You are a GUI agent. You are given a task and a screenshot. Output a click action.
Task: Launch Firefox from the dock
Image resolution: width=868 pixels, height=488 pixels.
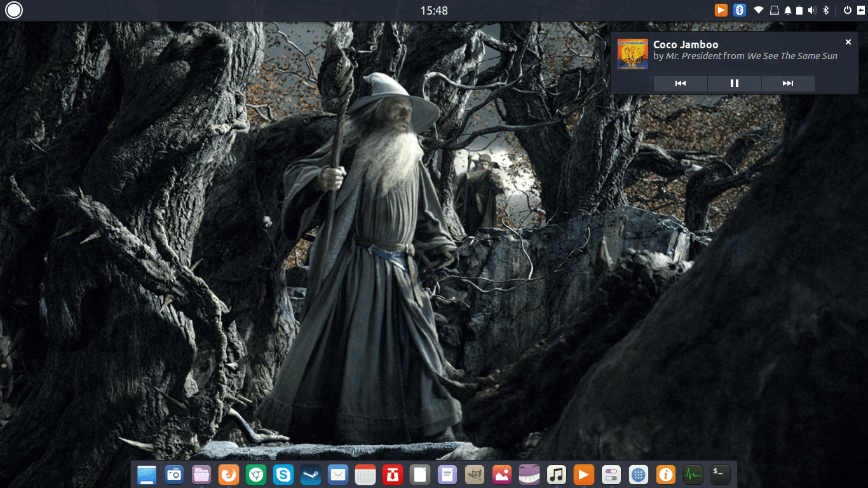point(229,475)
